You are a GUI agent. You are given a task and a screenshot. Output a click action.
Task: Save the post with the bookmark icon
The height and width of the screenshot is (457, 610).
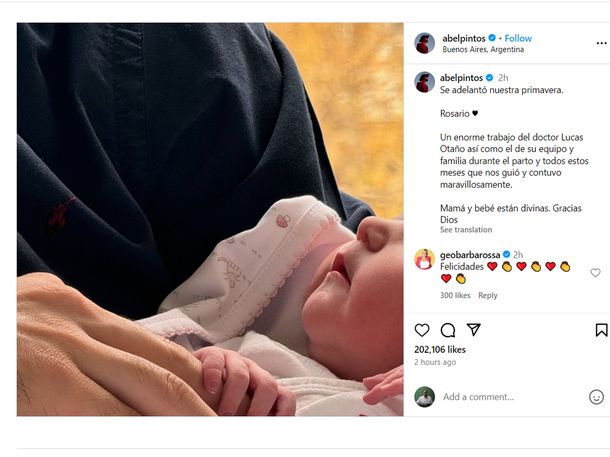click(x=601, y=330)
